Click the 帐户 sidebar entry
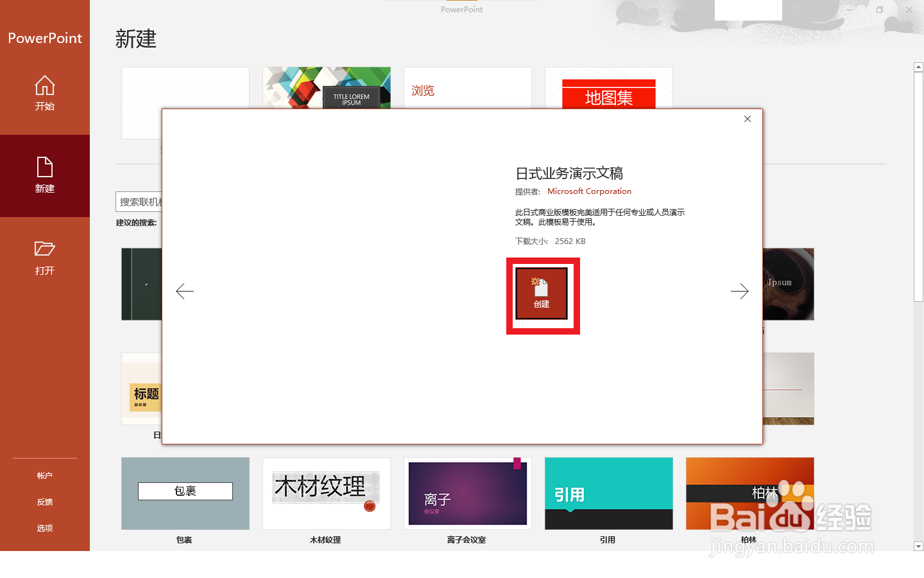This screenshot has width=924, height=578. pos(45,476)
